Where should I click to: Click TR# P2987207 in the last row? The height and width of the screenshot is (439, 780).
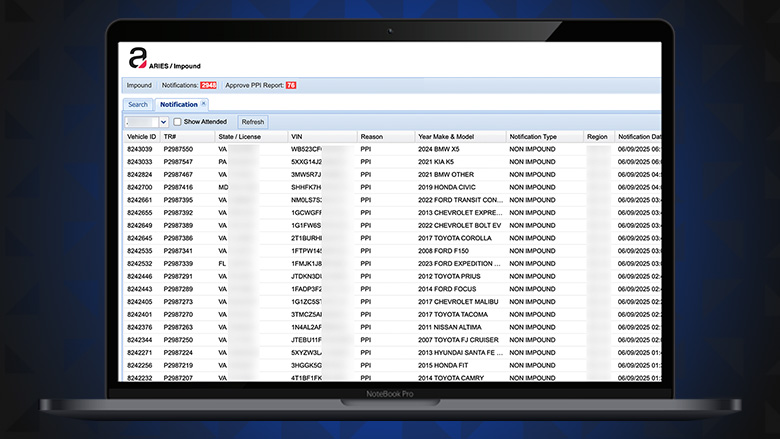[x=178, y=378]
